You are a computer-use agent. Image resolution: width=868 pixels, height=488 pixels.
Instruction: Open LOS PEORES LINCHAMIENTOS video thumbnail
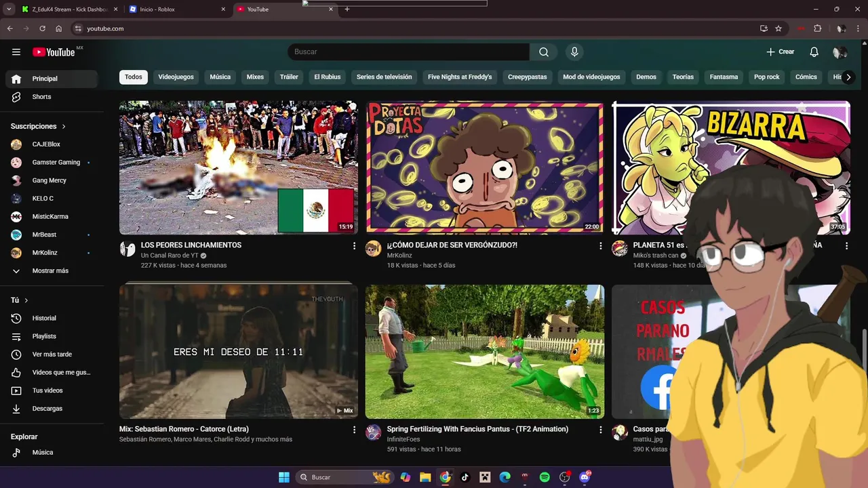tap(239, 168)
